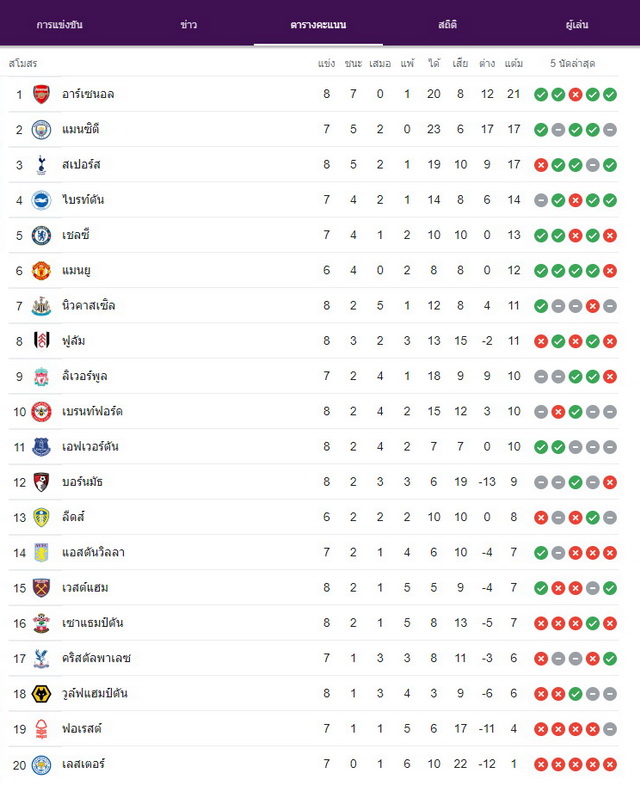Click the Leicester City fox crest
The height and width of the screenshot is (786, 640).
(x=41, y=764)
